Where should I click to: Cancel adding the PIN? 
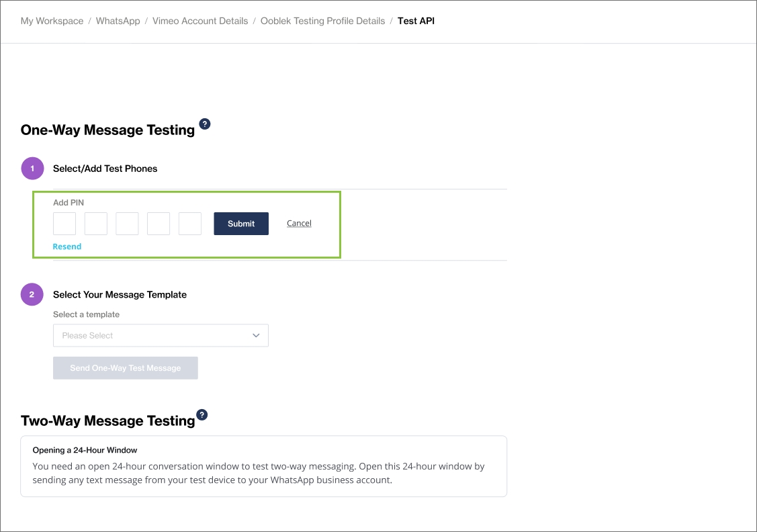pyautogui.click(x=299, y=224)
